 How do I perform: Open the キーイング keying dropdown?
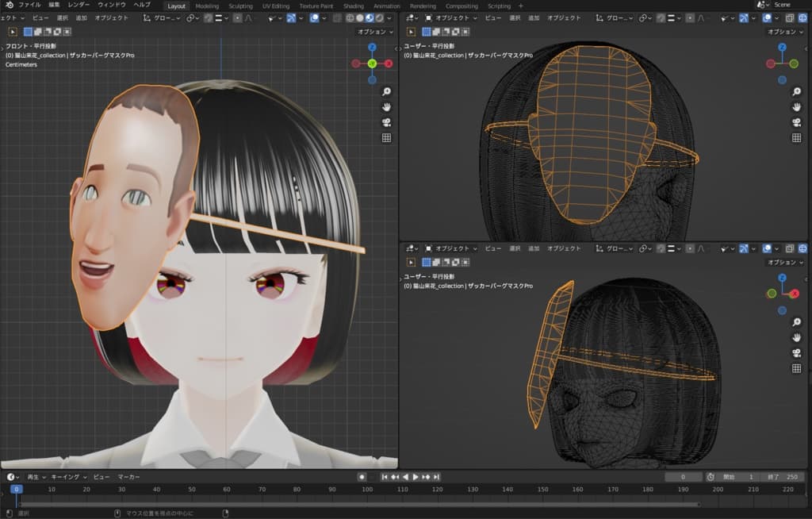point(68,477)
